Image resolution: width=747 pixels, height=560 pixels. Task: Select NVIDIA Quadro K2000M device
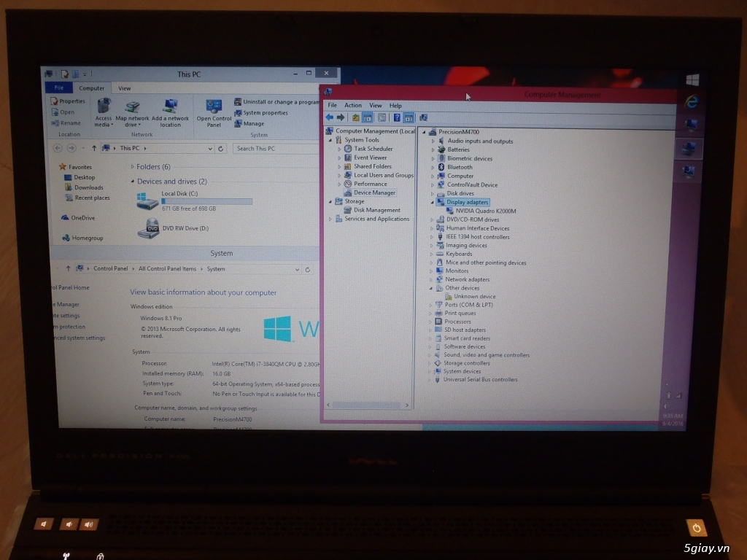coord(485,211)
